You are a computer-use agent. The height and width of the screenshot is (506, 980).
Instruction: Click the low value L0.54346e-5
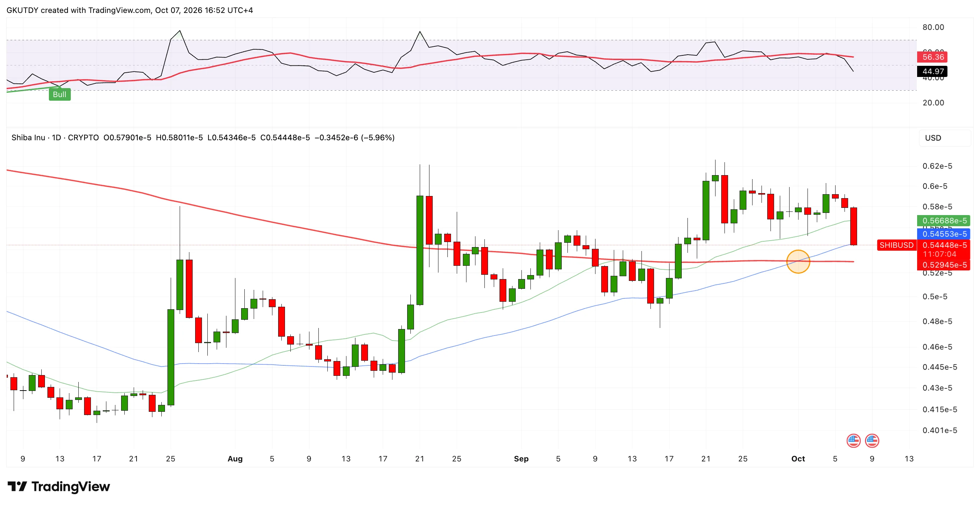[231, 137]
